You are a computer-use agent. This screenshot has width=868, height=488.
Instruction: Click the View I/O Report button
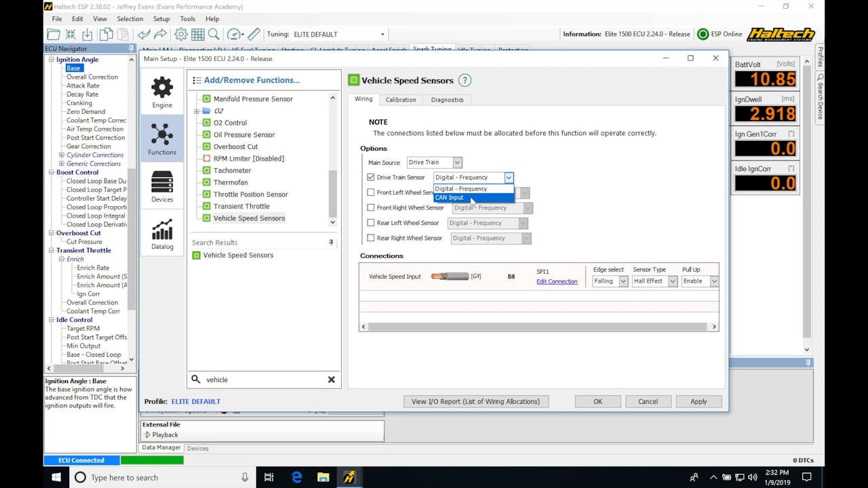[x=475, y=401]
